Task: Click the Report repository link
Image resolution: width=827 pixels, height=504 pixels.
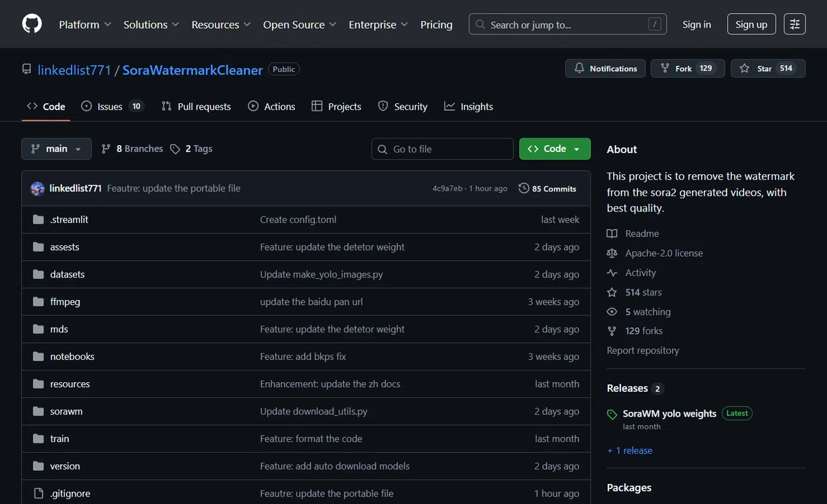Action: [x=643, y=350]
